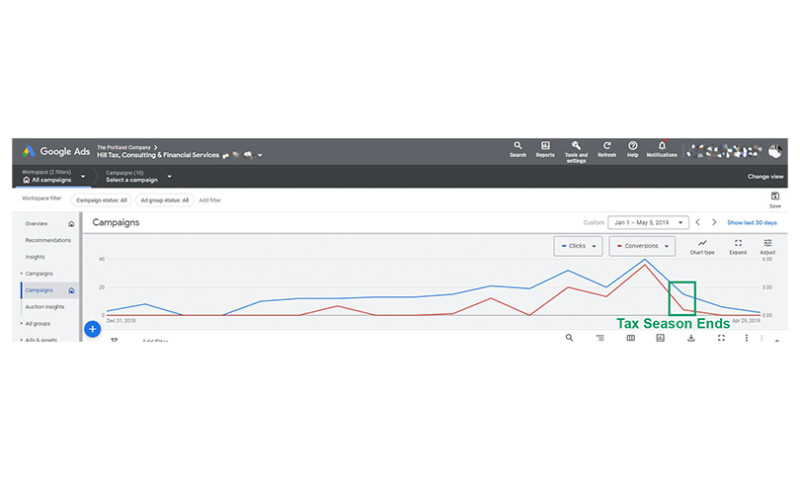Open the Search tool in header
The height and width of the screenshot is (480, 800).
tap(517, 148)
